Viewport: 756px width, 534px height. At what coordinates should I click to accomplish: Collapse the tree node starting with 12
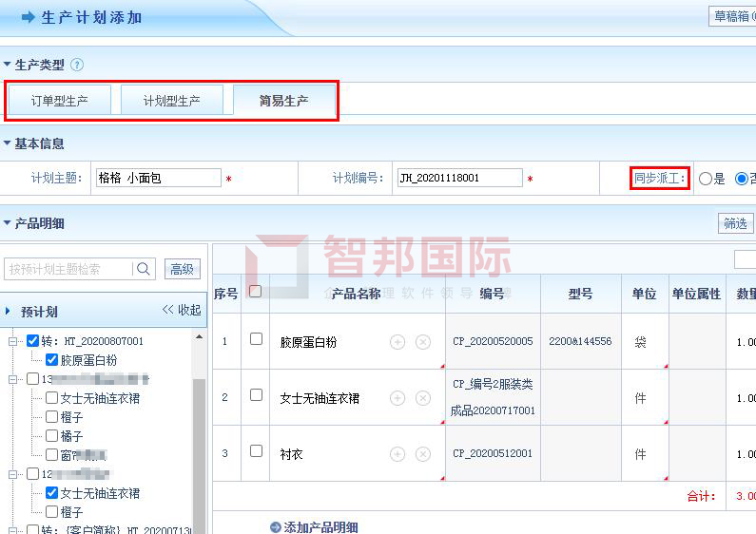click(12, 474)
